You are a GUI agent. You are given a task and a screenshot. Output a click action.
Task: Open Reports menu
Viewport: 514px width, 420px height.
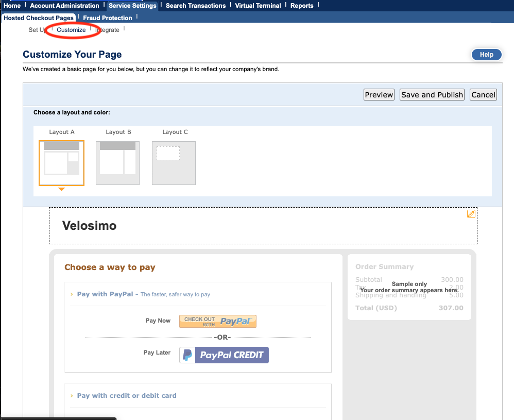click(x=302, y=6)
